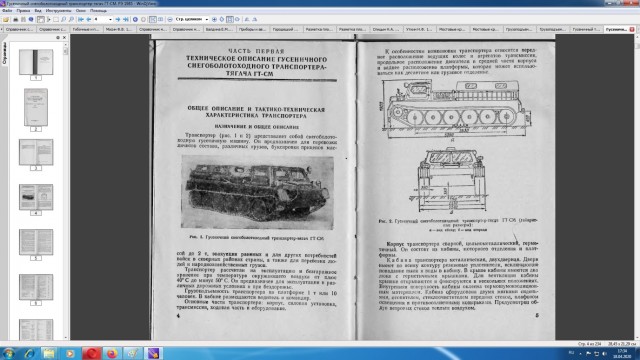The image size is (640, 360).
Task: Switch to the 'Утков Н.Ф.' document tab
Action: pos(419,29)
